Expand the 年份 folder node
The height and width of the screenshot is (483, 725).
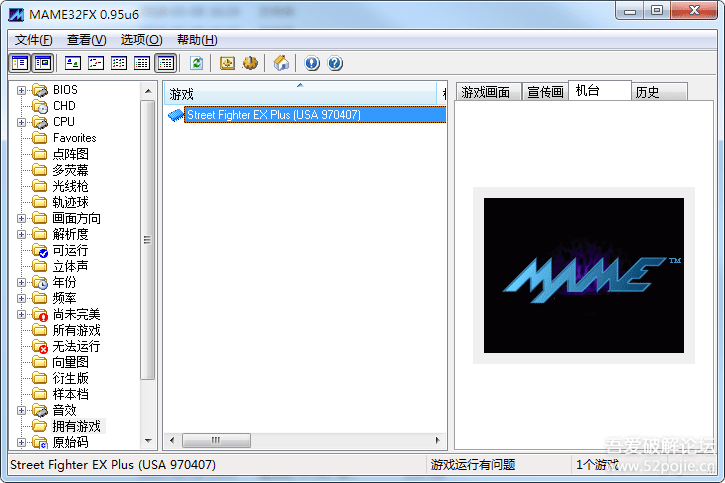pos(21,282)
